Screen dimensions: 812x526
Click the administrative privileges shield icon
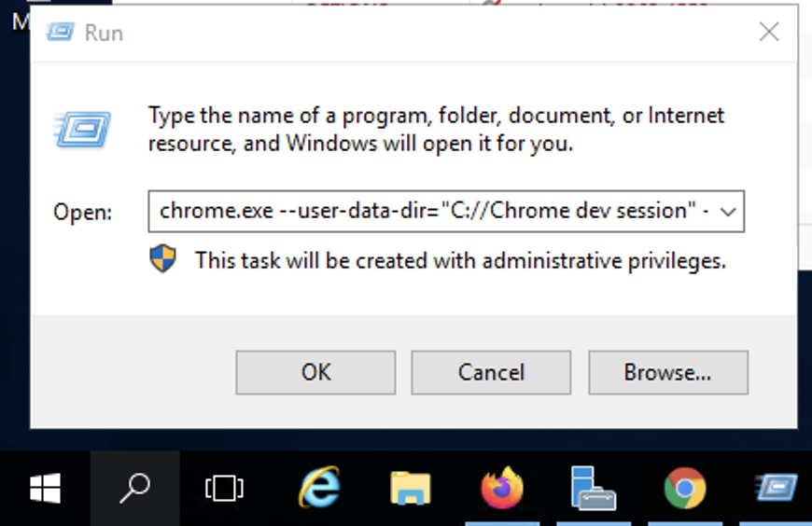click(x=163, y=260)
